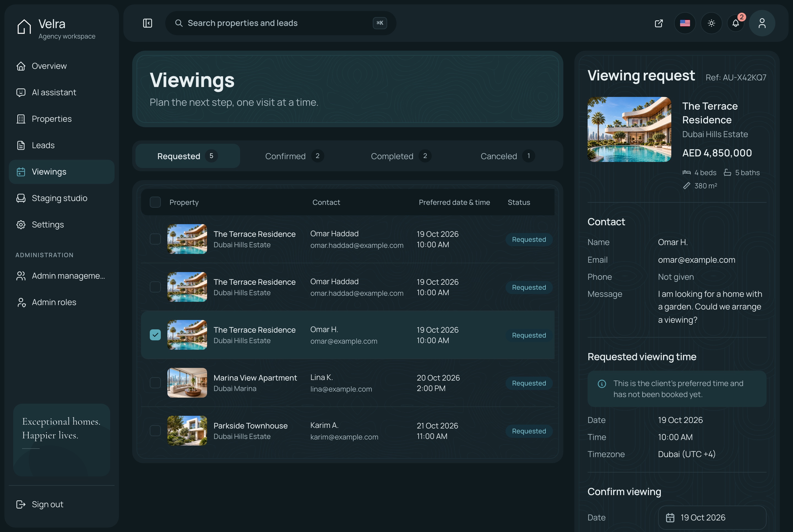
Task: Click the bed icon next to 4 beds
Action: 686,172
